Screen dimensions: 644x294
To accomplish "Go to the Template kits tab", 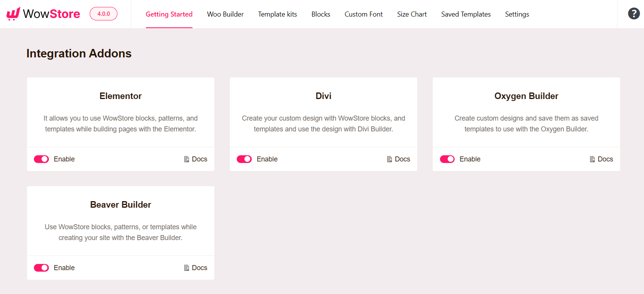I will click(x=278, y=14).
